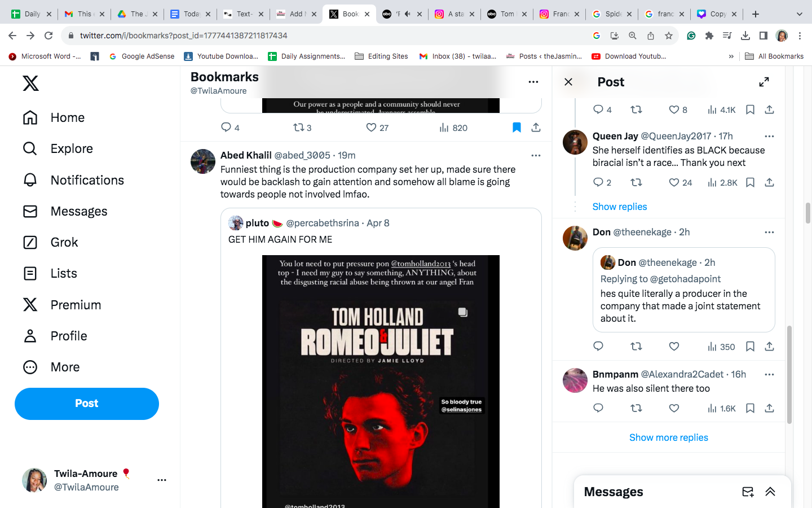
Task: Go to Explore in the sidebar
Action: click(58, 148)
